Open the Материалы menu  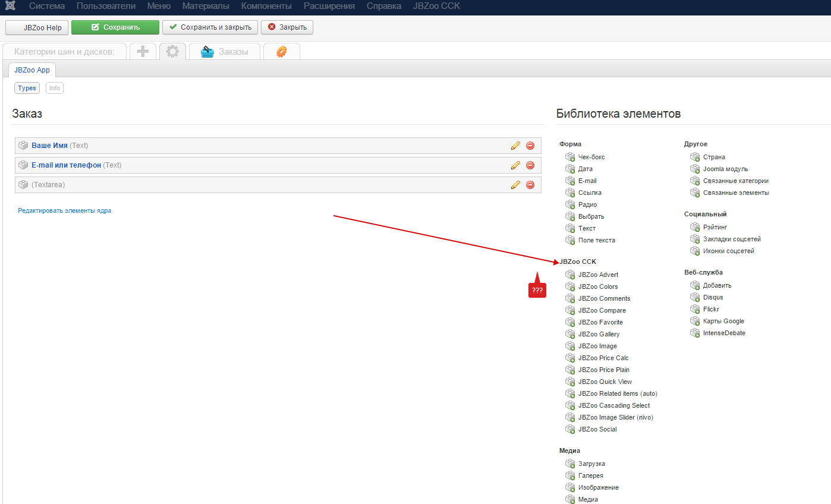coord(206,6)
